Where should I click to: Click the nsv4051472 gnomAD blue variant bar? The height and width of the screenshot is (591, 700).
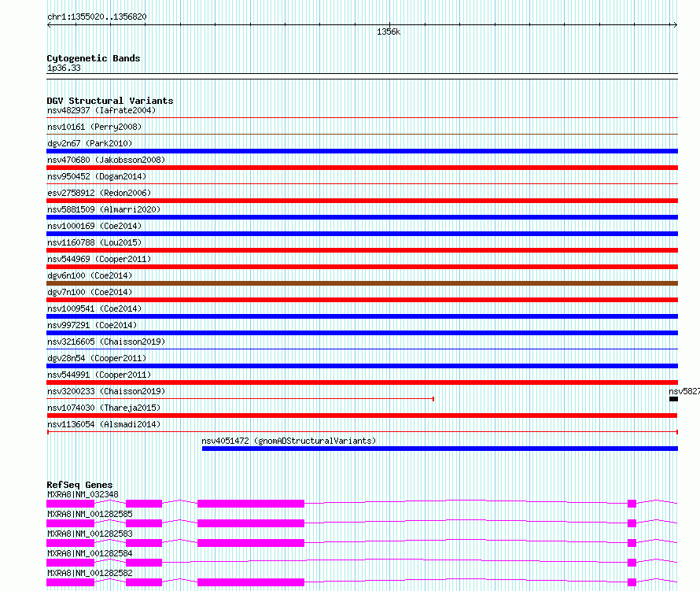coord(440,449)
